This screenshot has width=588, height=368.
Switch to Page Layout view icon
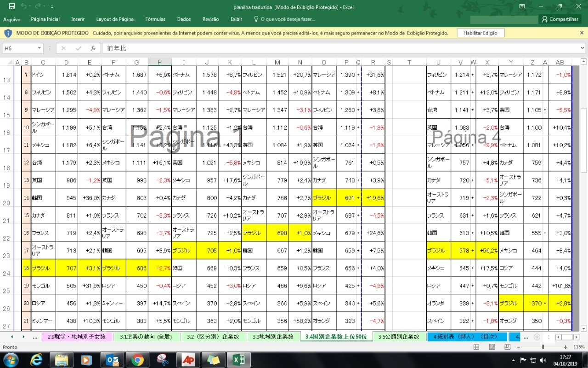coord(492,347)
